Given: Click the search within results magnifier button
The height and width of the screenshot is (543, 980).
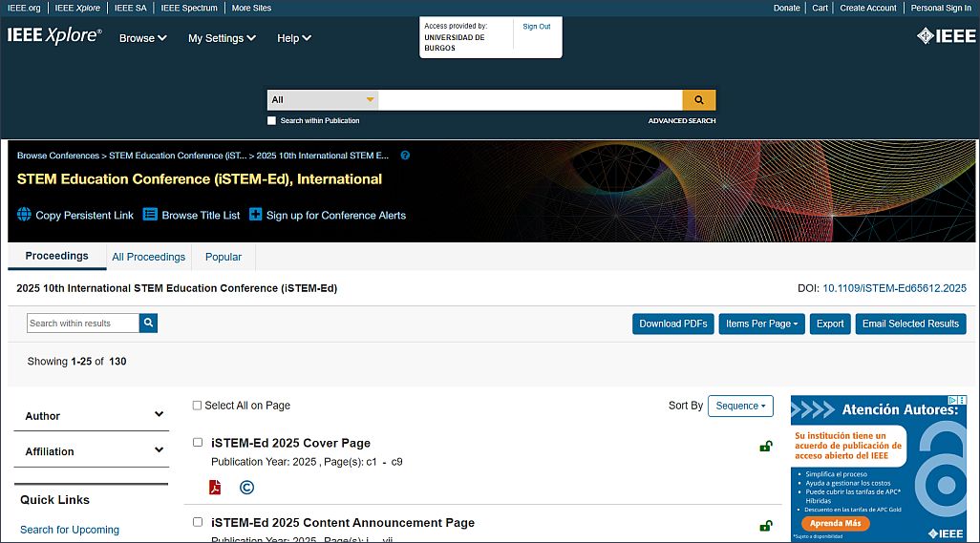Looking at the screenshot, I should click(148, 324).
